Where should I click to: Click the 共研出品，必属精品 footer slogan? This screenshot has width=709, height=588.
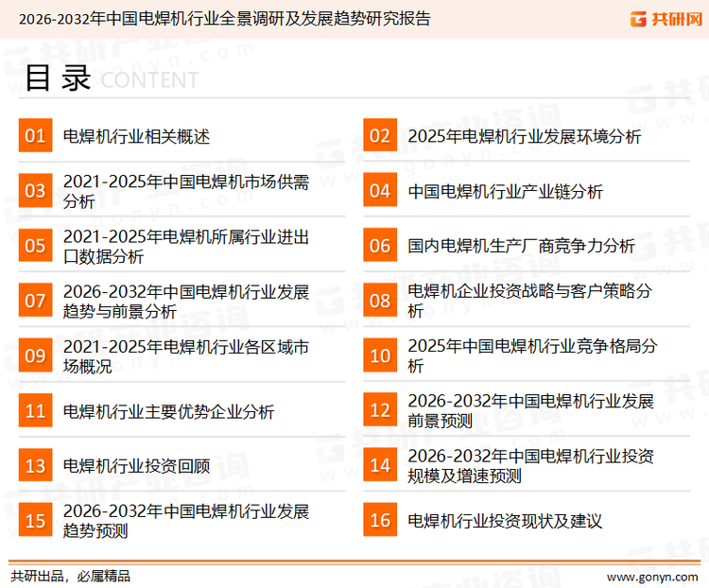click(70, 576)
